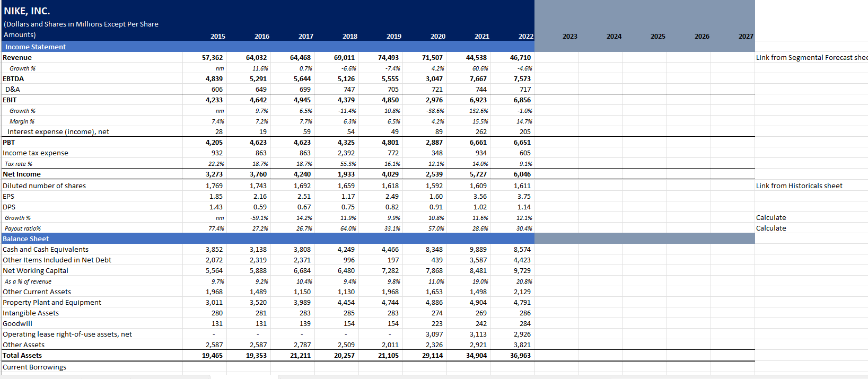Select DPS growth -59.1% cell
Screen dimensions: 868x379
click(x=259, y=218)
